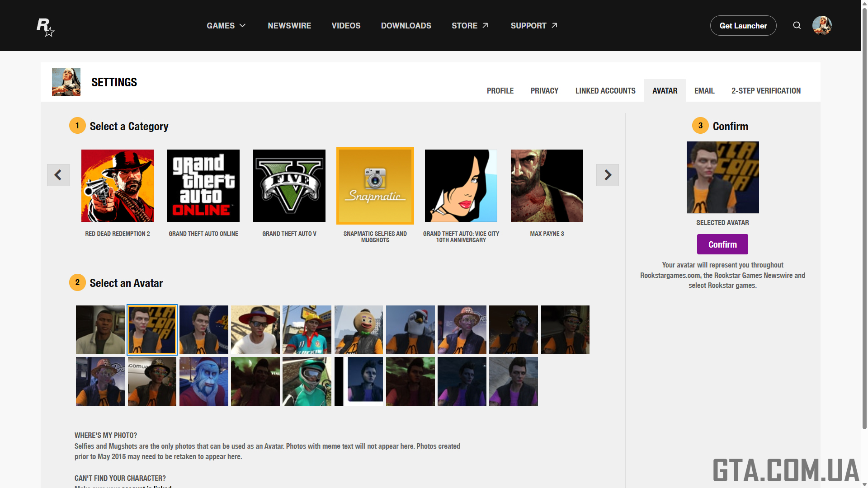Pick the penguin mask avatar thumbnail
The width and height of the screenshot is (868, 488).
[x=410, y=330]
